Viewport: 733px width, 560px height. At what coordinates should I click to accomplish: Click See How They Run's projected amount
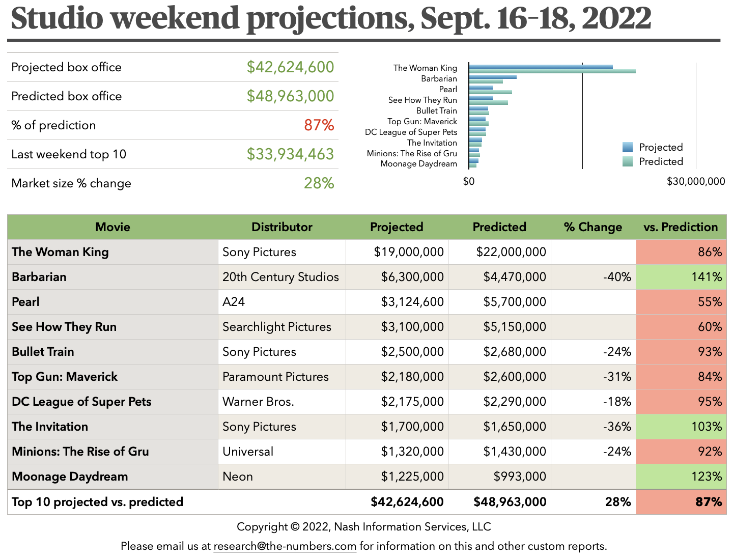[412, 327]
